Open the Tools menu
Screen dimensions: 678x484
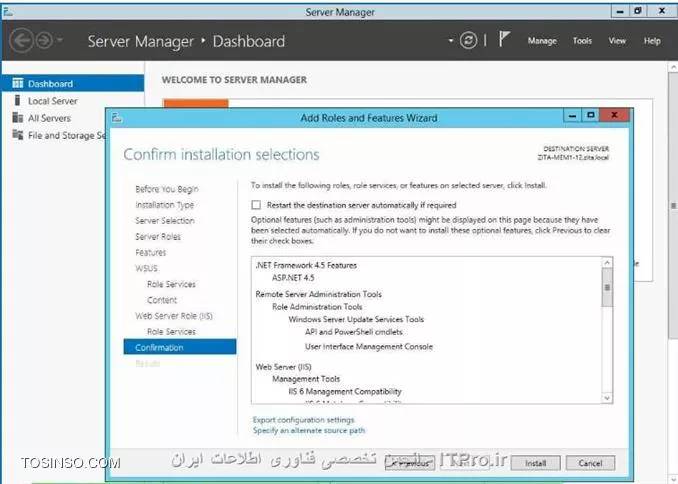(582, 41)
